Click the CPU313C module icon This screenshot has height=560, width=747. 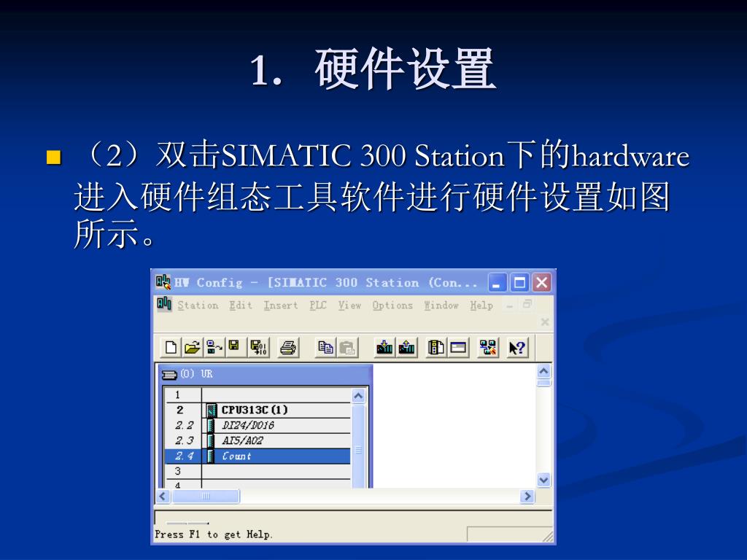(212, 410)
